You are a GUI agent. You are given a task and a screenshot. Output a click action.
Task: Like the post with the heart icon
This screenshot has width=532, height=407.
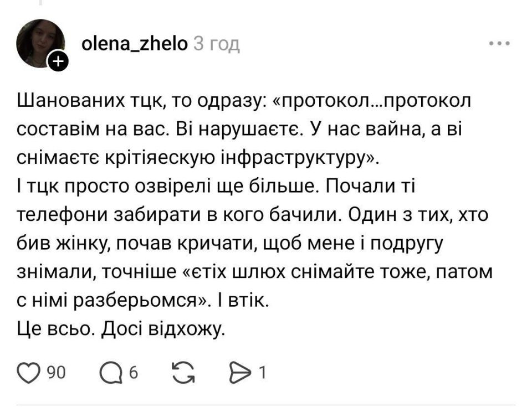(29, 373)
